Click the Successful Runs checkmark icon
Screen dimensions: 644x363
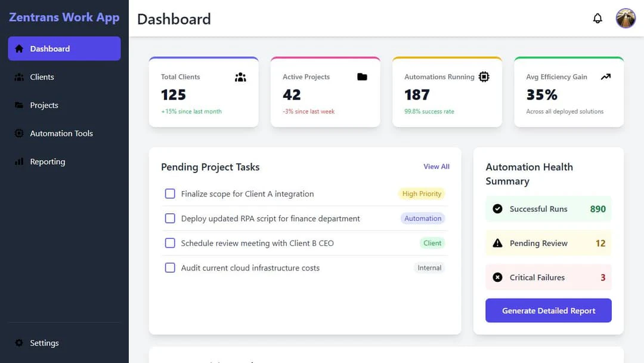pyautogui.click(x=497, y=209)
